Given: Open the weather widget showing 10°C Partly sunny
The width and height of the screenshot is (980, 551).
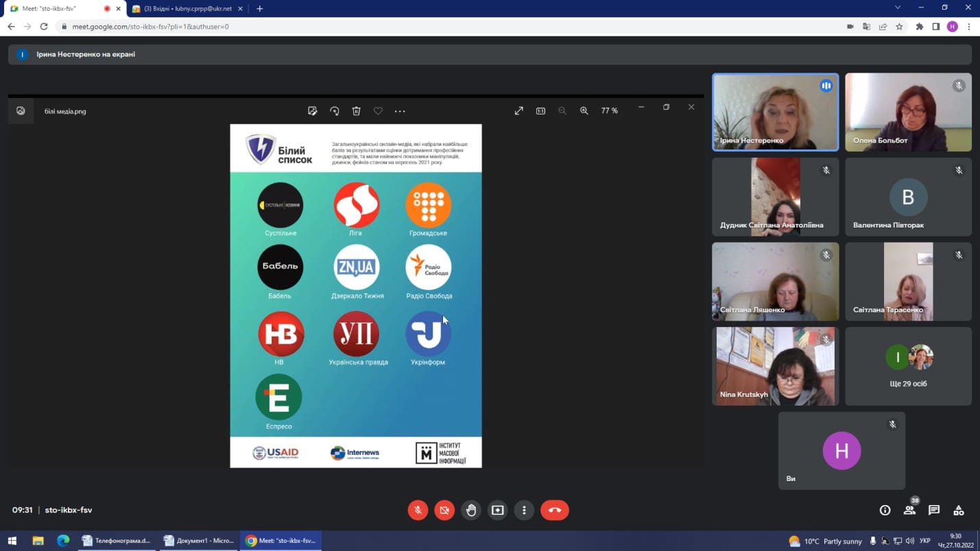Looking at the screenshot, I should (x=825, y=541).
